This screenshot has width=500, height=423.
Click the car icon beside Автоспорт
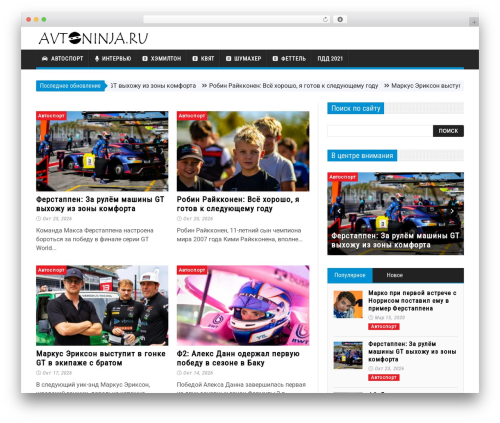(x=45, y=59)
